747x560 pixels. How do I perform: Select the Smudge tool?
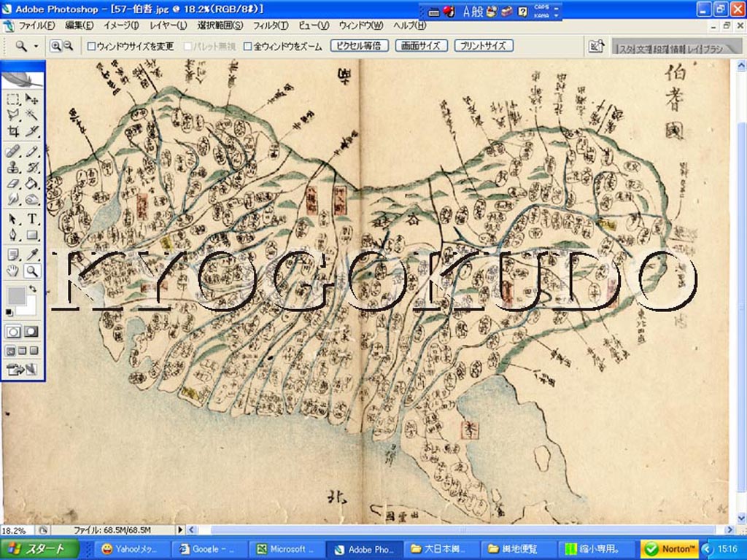13,199
